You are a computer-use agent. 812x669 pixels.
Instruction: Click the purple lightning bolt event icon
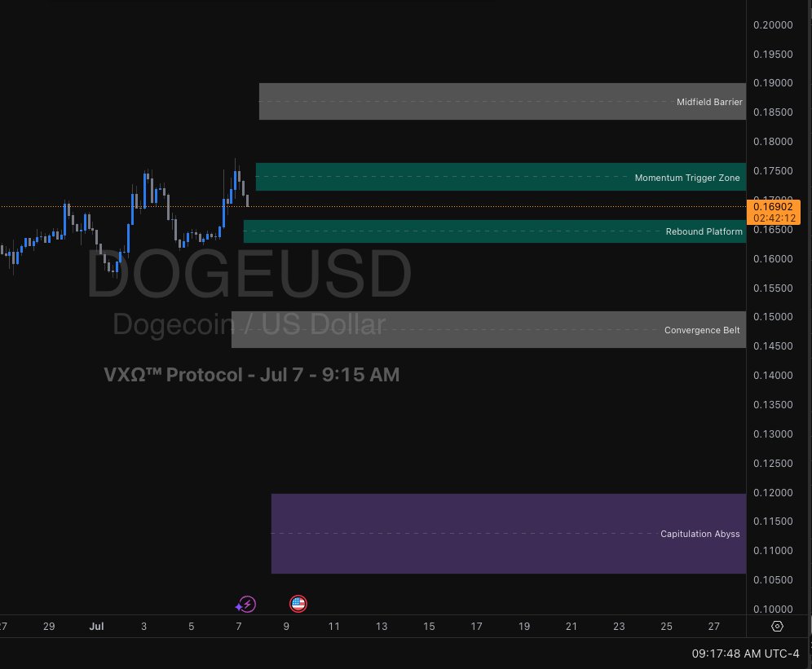tap(246, 604)
